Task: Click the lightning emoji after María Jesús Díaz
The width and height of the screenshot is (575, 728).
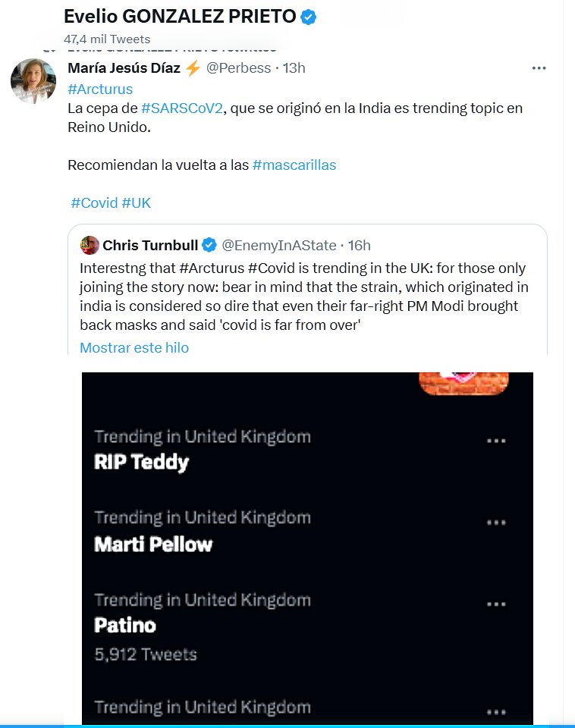Action: point(193,68)
